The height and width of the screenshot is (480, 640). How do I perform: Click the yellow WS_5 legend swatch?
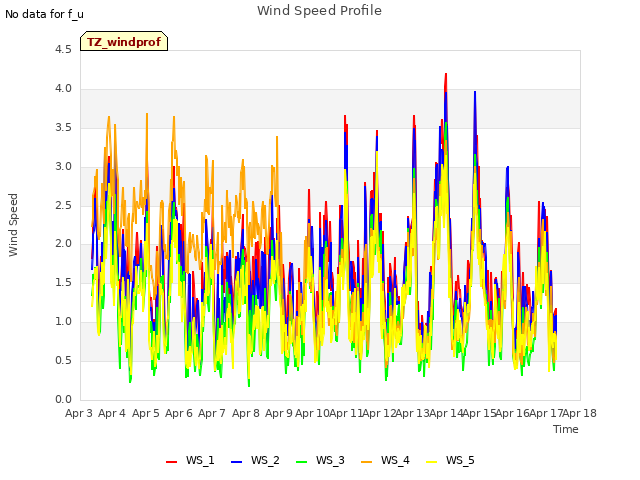click(x=431, y=462)
